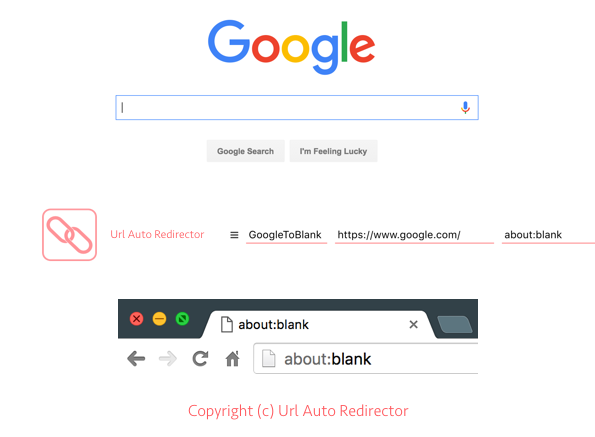Open the home page via house icon
595x437 pixels.
tap(232, 358)
